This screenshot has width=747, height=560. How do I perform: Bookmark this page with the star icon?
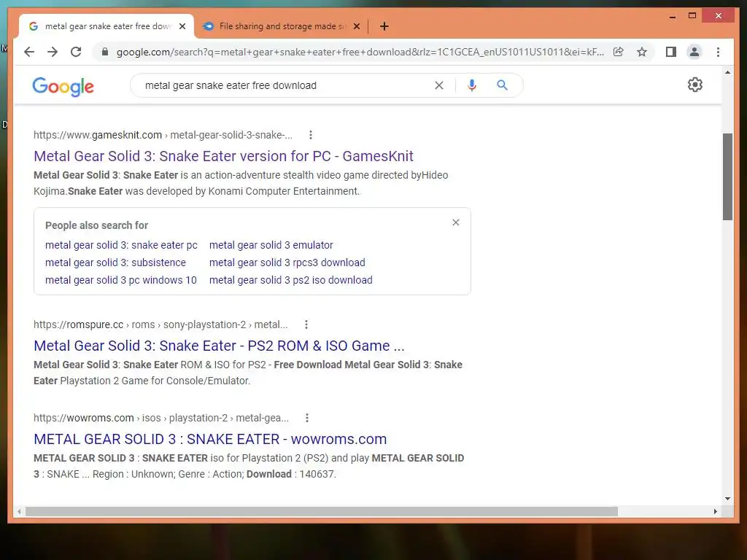(x=642, y=52)
